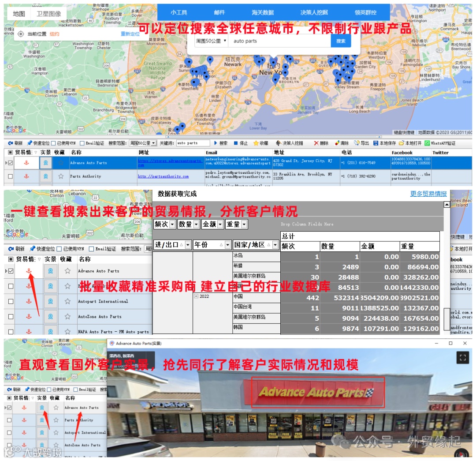Switch to the 地图 map view tab
The height and width of the screenshot is (461, 476).
click(19, 14)
